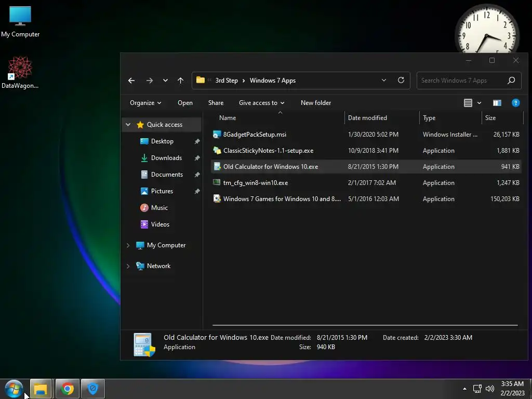Viewport: 532px width, 399px height.
Task: Open the volume speaker tray icon
Action: [x=489, y=389]
